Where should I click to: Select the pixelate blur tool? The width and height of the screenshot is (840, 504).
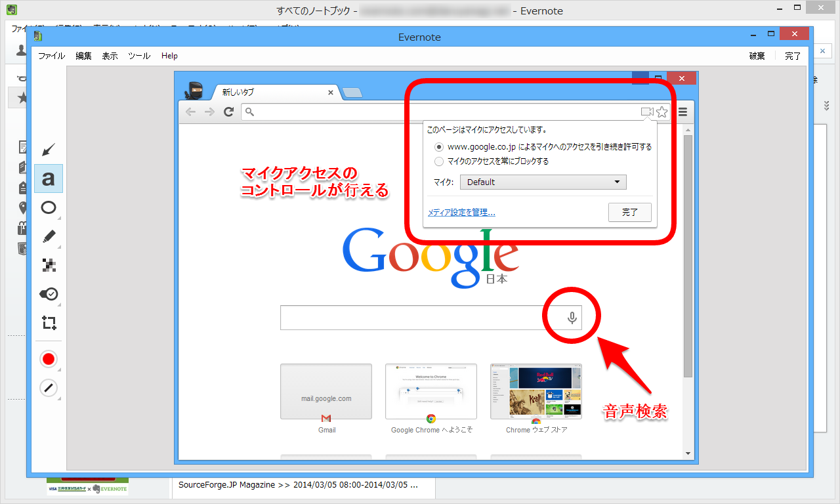(x=49, y=265)
